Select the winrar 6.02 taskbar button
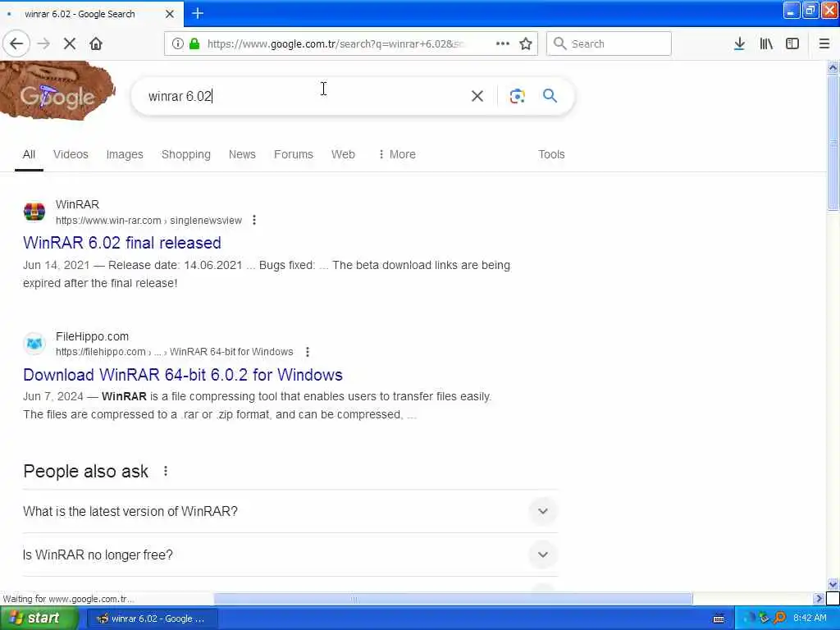 (152, 619)
